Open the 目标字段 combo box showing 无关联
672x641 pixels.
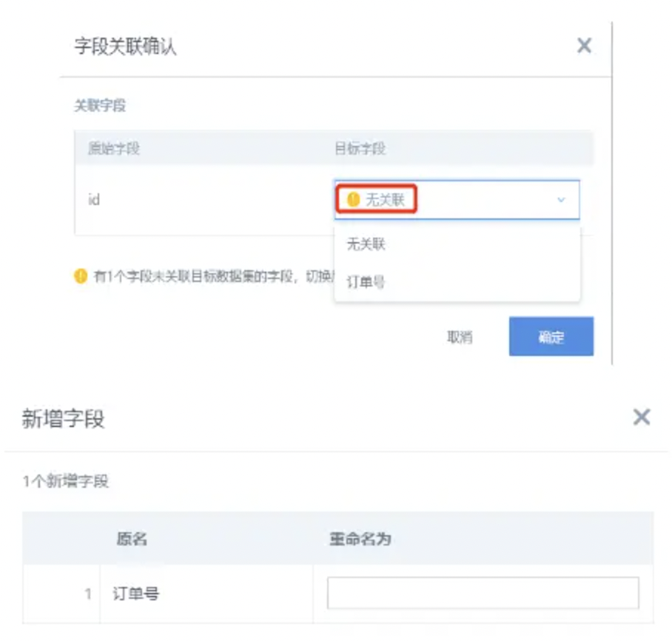[457, 200]
